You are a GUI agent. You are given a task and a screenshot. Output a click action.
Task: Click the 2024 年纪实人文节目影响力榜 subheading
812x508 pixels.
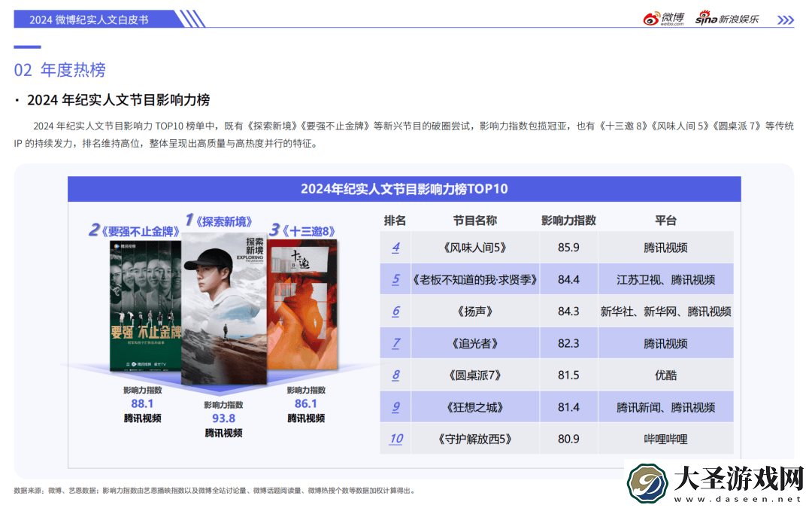point(119,100)
